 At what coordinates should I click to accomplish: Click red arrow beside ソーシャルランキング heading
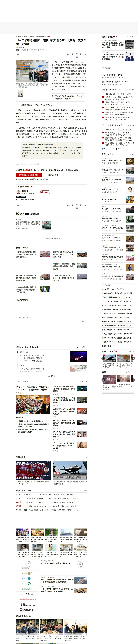pyautogui.click(x=121, y=125)
